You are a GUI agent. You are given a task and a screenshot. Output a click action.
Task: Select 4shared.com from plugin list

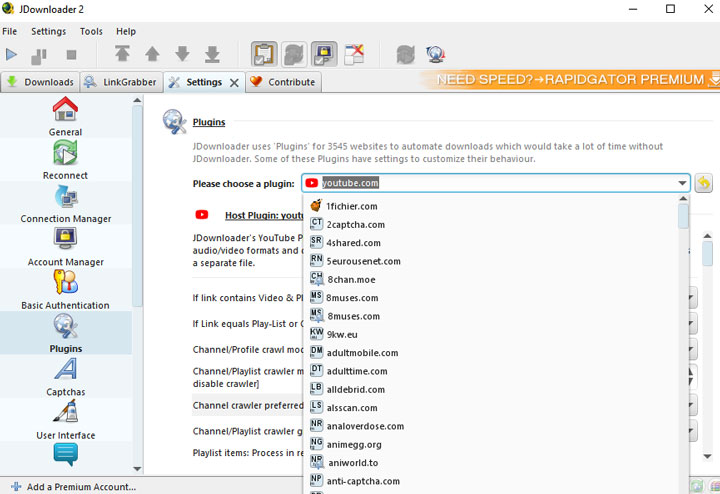pos(490,243)
